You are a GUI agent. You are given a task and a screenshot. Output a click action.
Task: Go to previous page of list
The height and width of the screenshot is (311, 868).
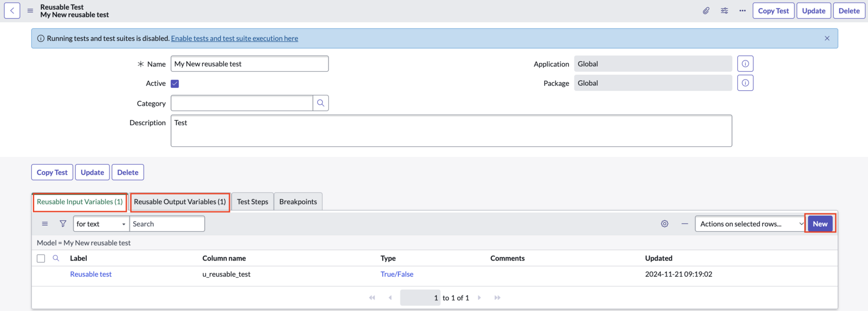click(x=390, y=298)
